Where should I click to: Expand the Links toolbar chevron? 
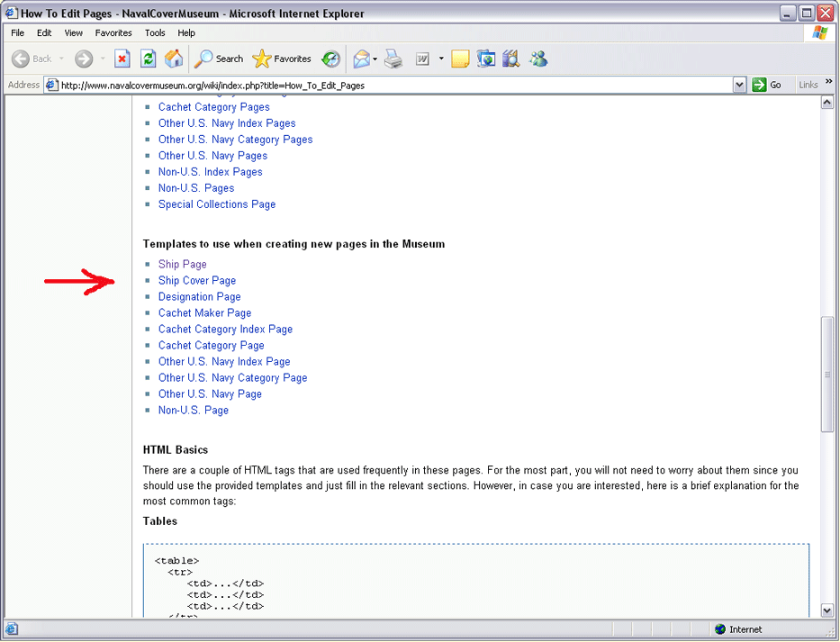[x=828, y=84]
